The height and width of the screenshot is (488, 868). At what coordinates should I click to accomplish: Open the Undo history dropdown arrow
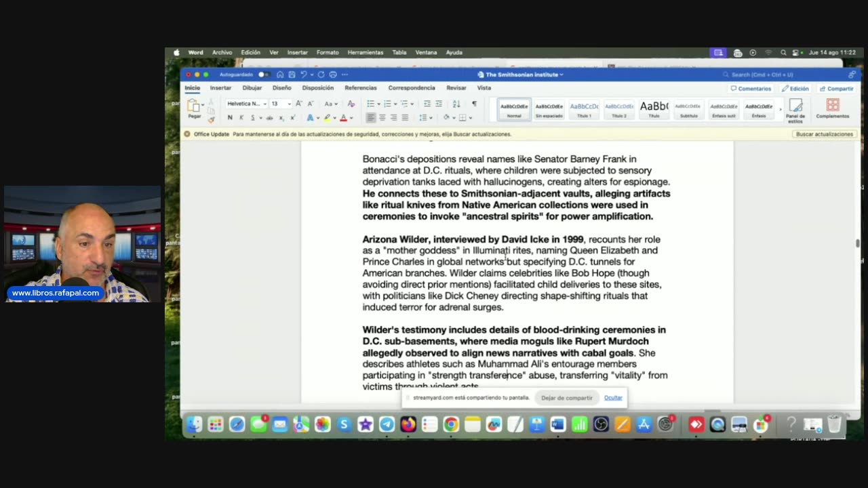click(x=311, y=75)
